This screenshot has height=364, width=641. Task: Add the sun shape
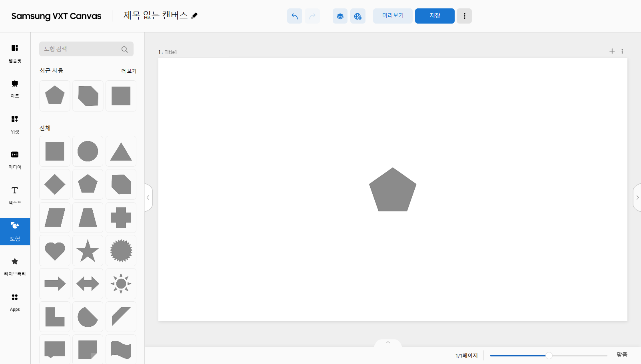tap(121, 284)
